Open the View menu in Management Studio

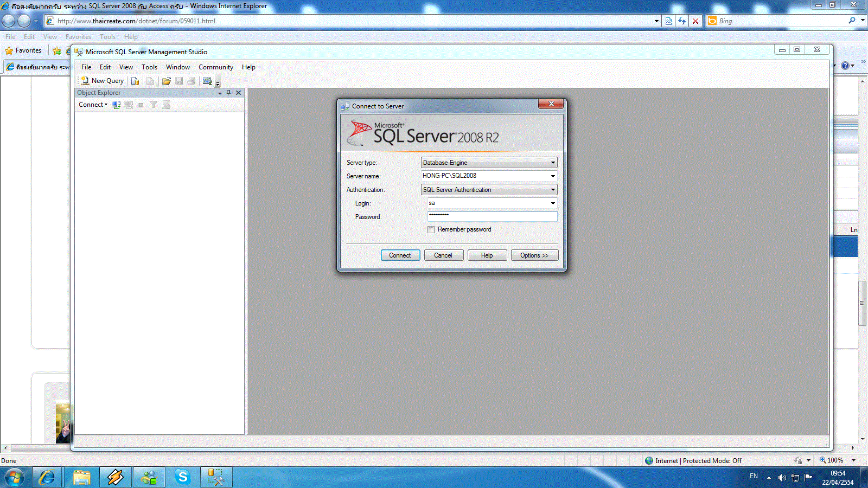click(x=126, y=67)
